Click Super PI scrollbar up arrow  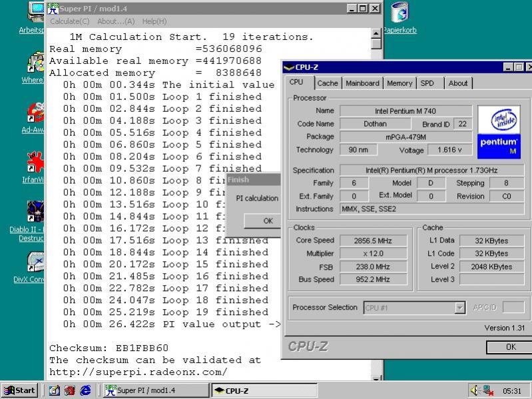click(x=376, y=33)
